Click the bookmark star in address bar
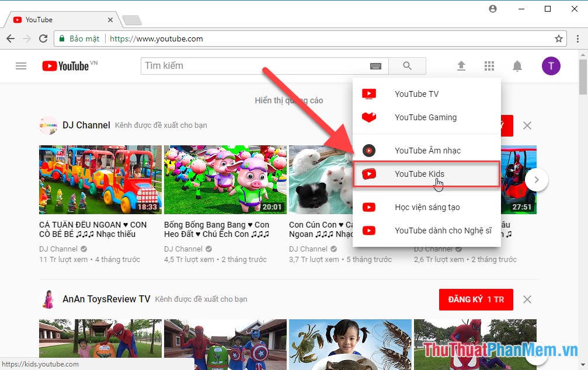The height and width of the screenshot is (370, 588). [559, 38]
